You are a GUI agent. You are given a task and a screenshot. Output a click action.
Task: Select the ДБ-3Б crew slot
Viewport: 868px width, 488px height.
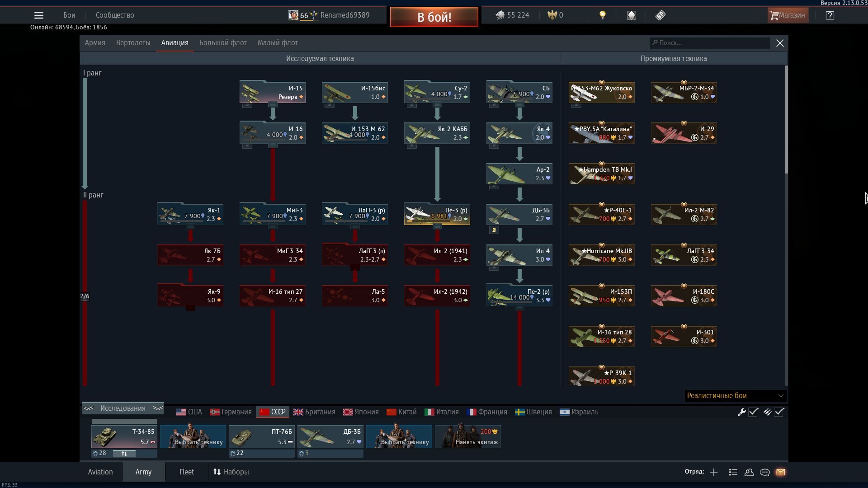pyautogui.click(x=330, y=436)
